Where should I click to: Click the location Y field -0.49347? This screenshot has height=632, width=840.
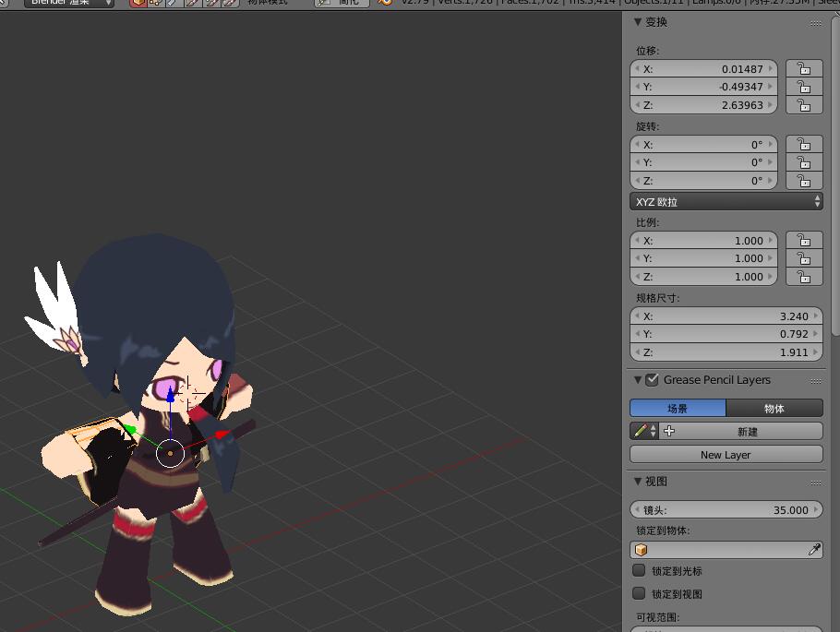[x=703, y=87]
